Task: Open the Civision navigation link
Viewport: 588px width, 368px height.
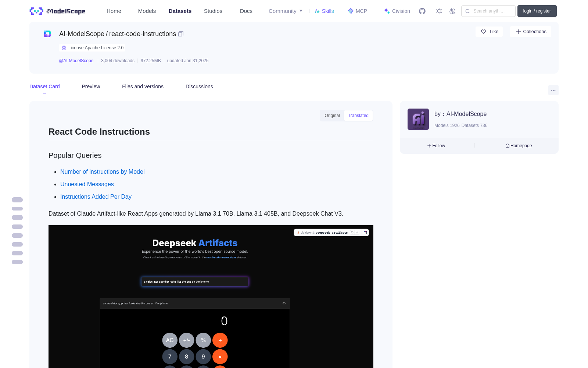Action: (397, 11)
